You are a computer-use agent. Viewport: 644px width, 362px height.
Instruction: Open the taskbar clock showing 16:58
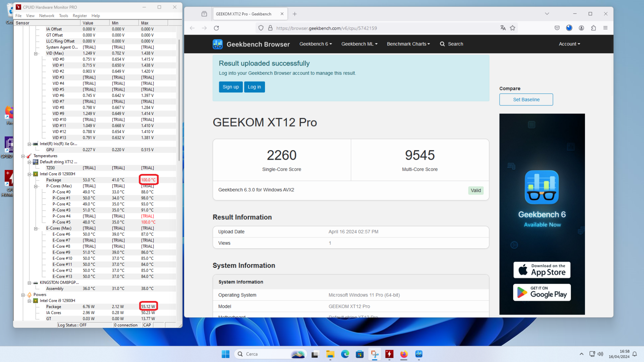tap(619, 354)
